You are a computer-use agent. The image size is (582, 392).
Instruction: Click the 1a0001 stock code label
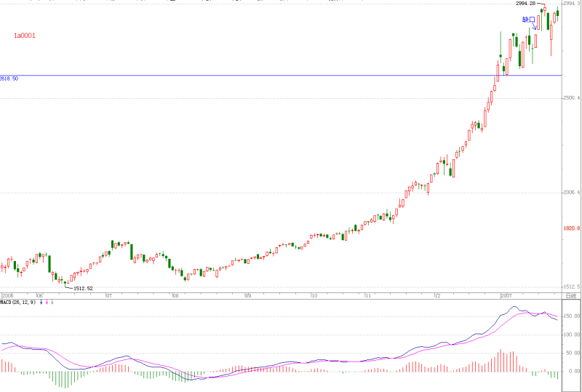click(x=25, y=36)
